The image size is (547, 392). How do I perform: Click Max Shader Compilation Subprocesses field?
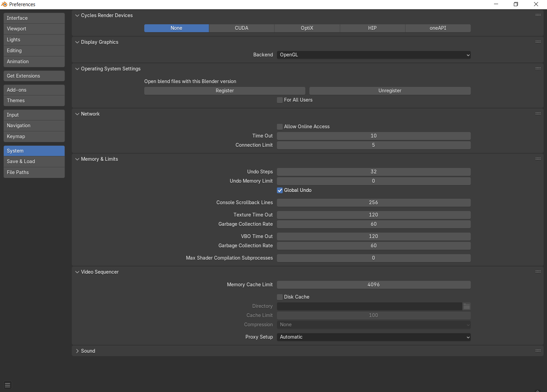coord(374,258)
